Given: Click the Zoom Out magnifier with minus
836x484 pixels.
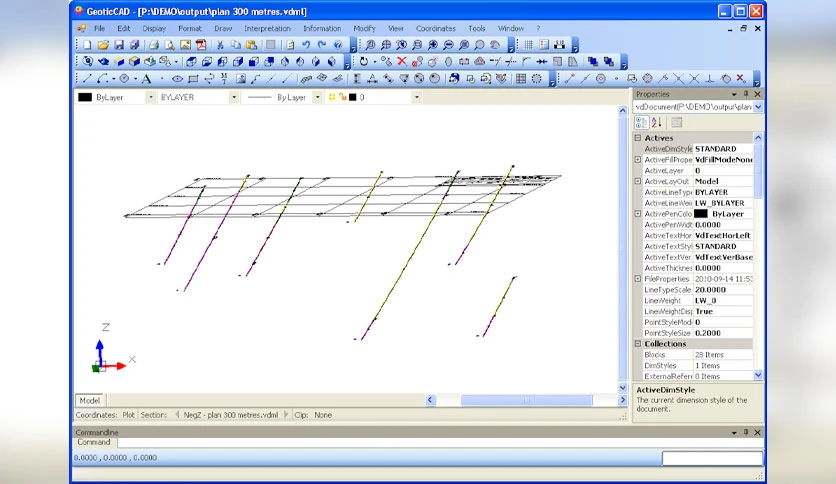Looking at the screenshot, I should click(448, 45).
